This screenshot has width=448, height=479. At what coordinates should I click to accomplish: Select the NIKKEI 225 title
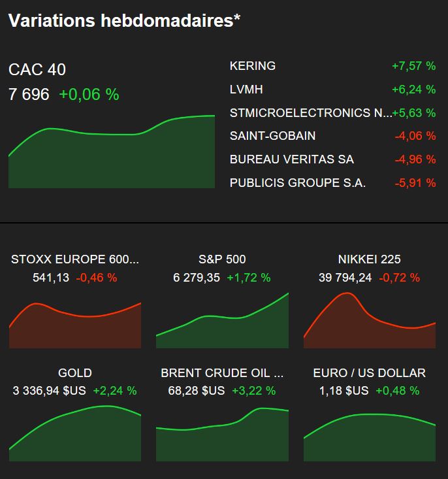pyautogui.click(x=369, y=259)
